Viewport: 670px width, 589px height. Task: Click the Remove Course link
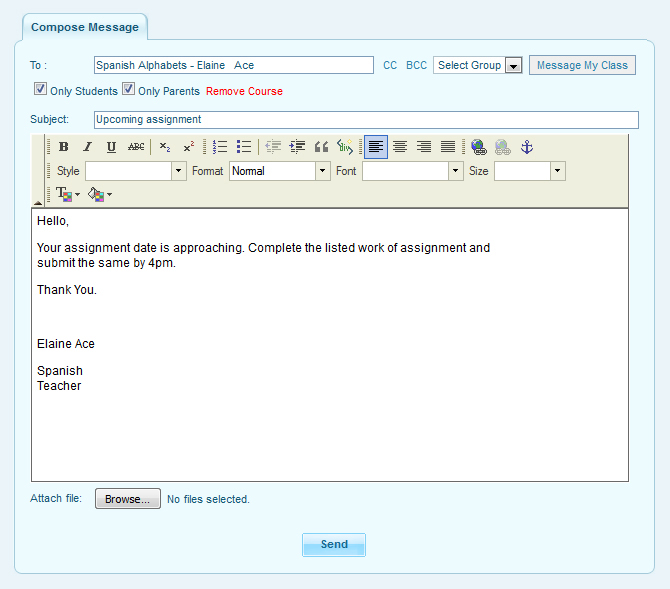244,92
